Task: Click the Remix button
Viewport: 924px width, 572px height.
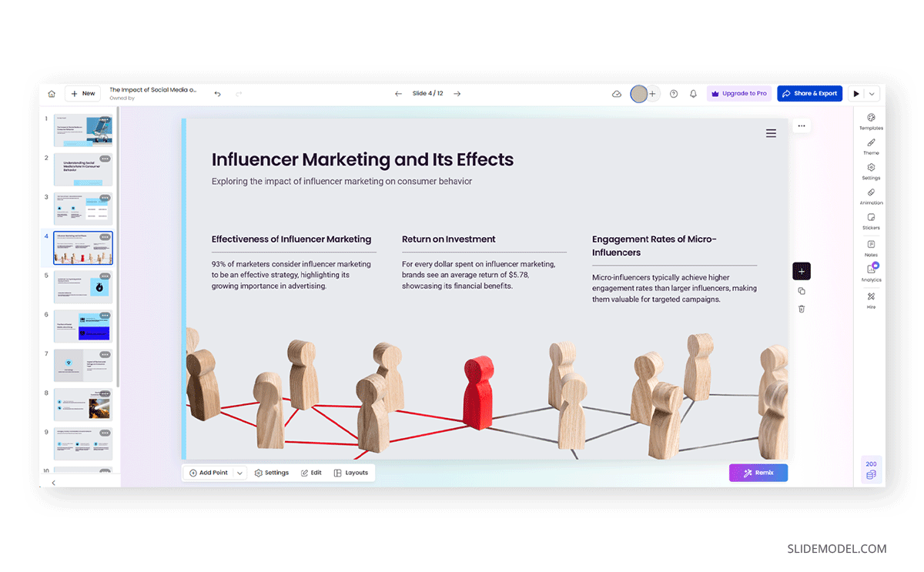Action: [x=758, y=473]
